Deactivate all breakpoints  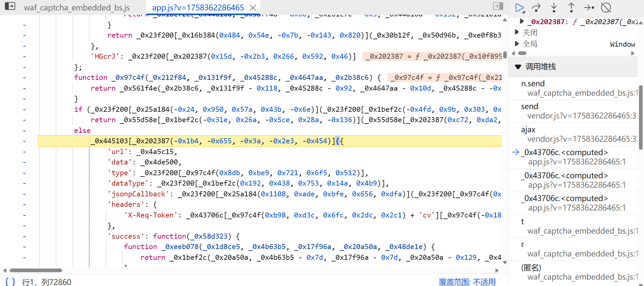tap(606, 7)
